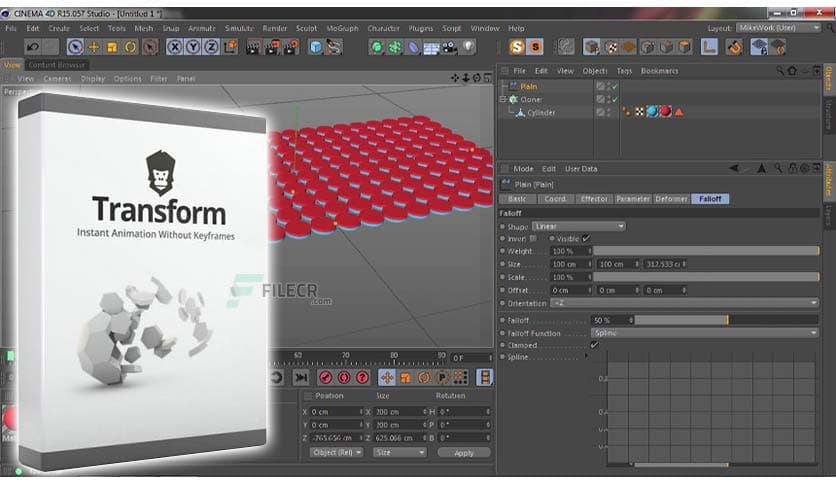Viewport: 836px width, 484px height.
Task: Switch to the Deformer tab
Action: (x=671, y=199)
